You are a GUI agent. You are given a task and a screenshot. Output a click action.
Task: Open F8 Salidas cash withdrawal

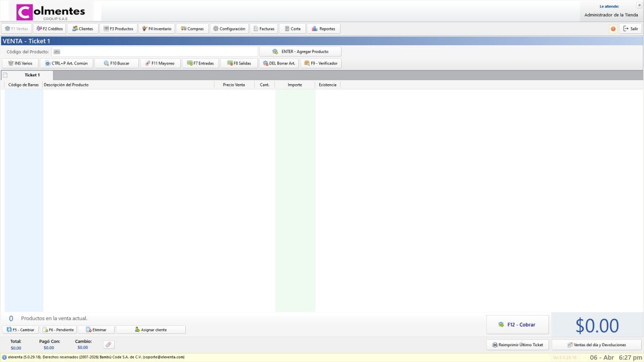tap(239, 63)
